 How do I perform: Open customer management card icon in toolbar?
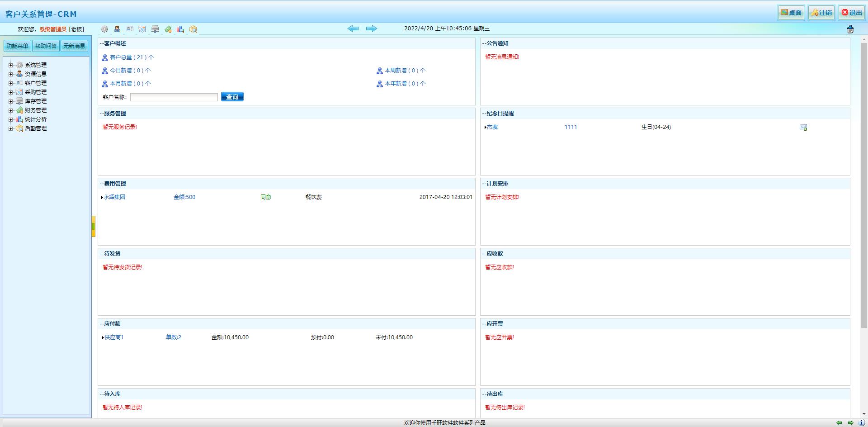(x=130, y=29)
